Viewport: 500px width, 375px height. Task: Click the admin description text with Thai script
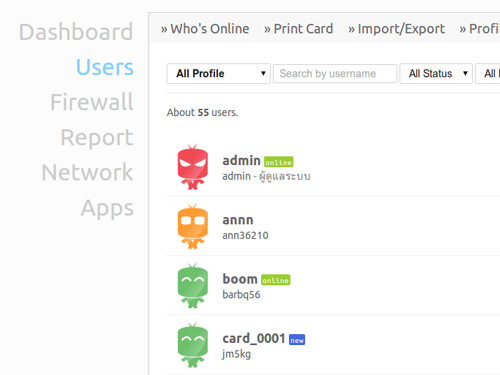pos(266,176)
